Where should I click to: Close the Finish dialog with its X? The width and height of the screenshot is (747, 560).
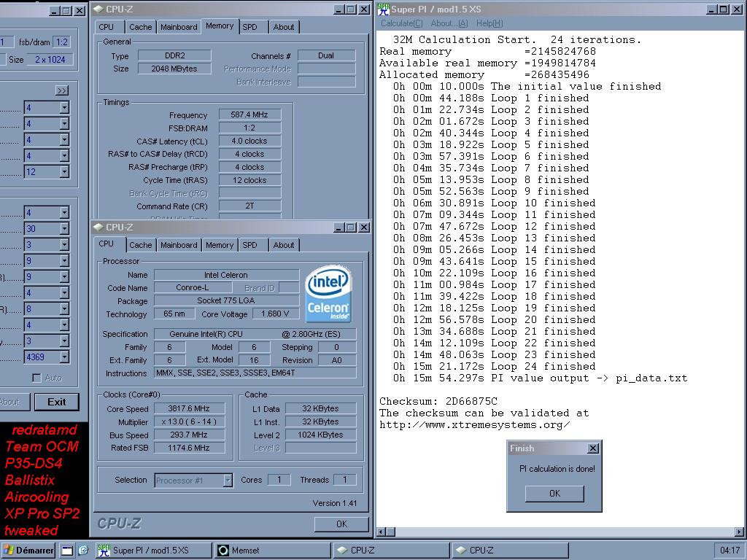[593, 448]
